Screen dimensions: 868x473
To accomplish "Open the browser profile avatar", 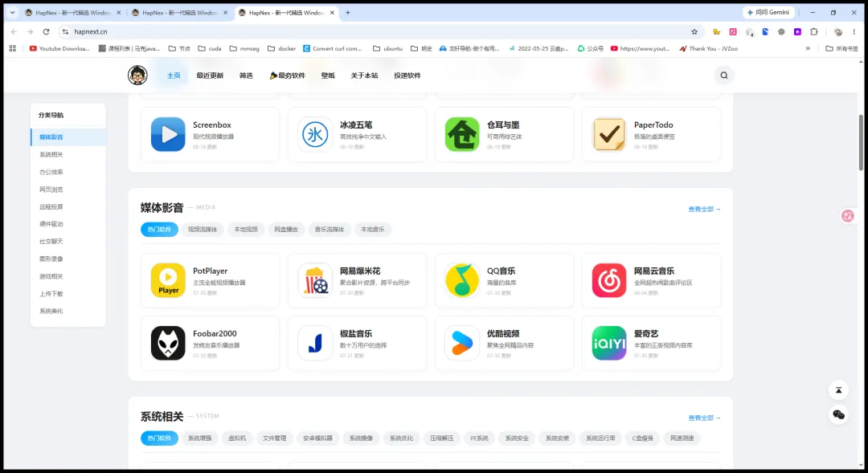I will [838, 32].
